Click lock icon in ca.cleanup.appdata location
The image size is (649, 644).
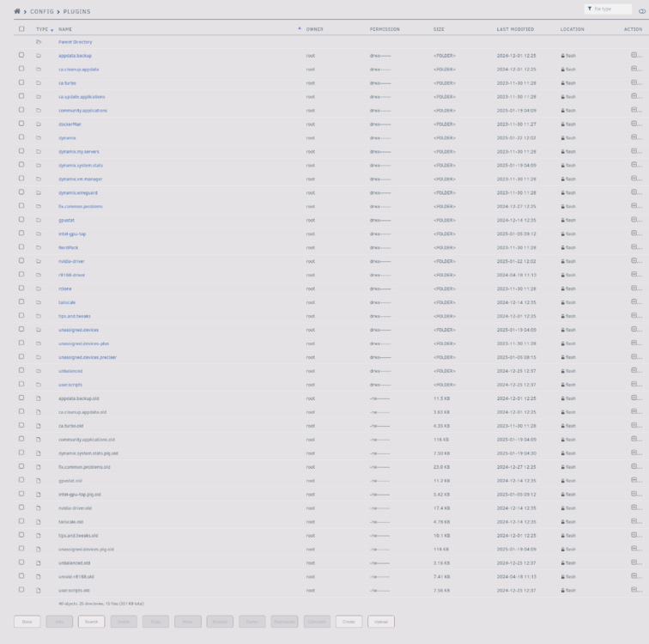pyautogui.click(x=563, y=69)
